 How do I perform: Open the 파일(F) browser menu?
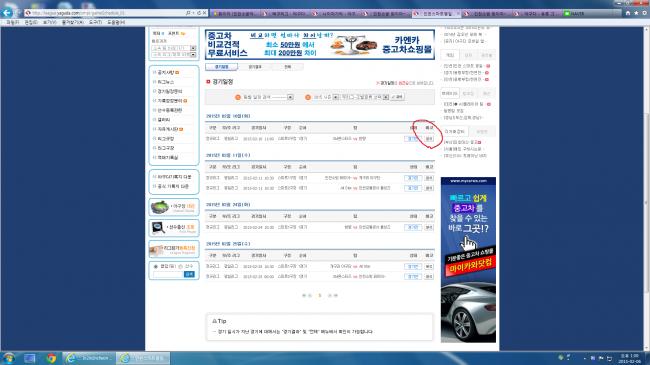12,22
